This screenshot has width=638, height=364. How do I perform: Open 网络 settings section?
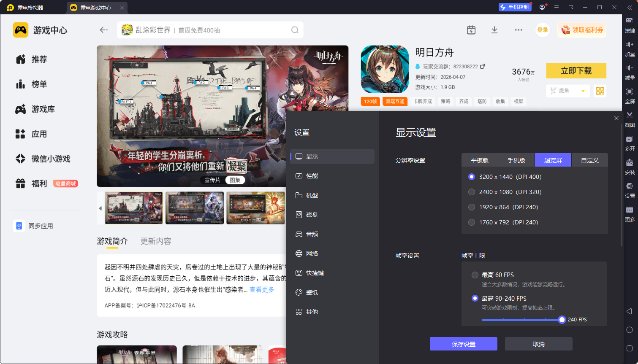coord(332,253)
